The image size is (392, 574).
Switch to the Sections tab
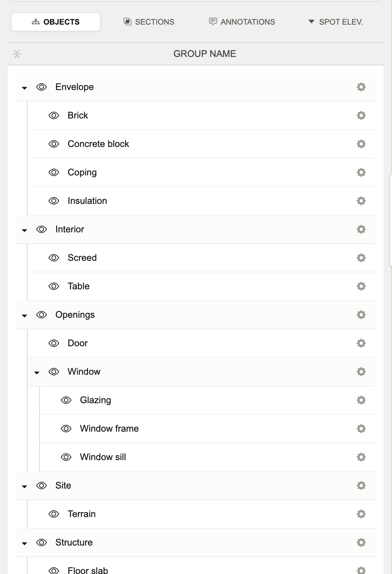[149, 22]
